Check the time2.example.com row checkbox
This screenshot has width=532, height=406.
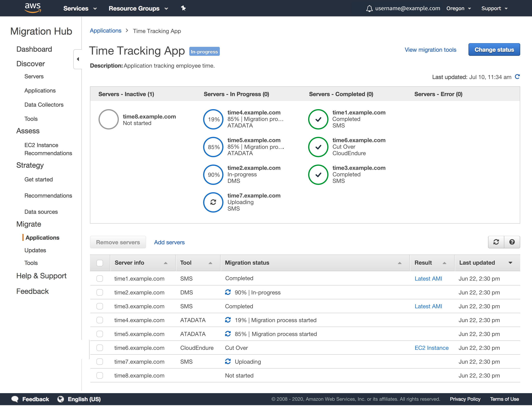100,292
